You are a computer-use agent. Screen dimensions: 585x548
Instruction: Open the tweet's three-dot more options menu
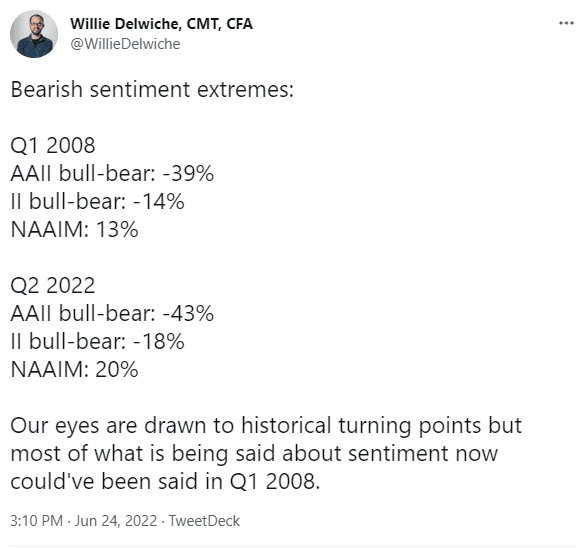566,24
